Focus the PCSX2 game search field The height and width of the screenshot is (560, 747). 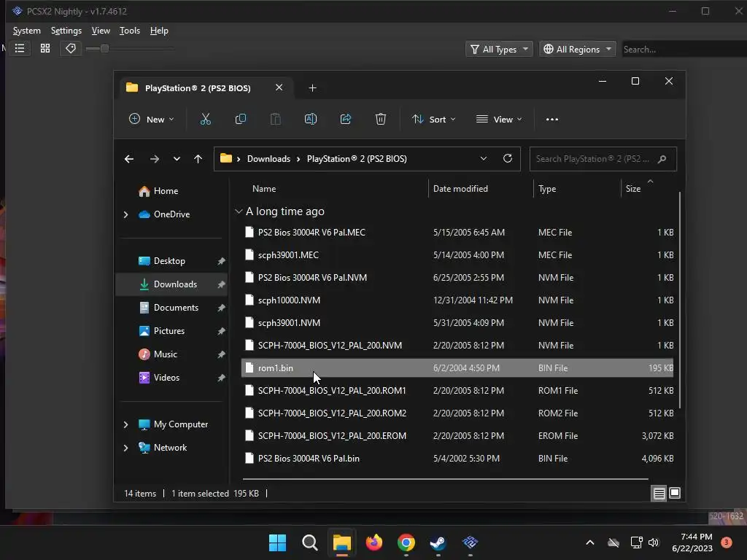click(684, 49)
